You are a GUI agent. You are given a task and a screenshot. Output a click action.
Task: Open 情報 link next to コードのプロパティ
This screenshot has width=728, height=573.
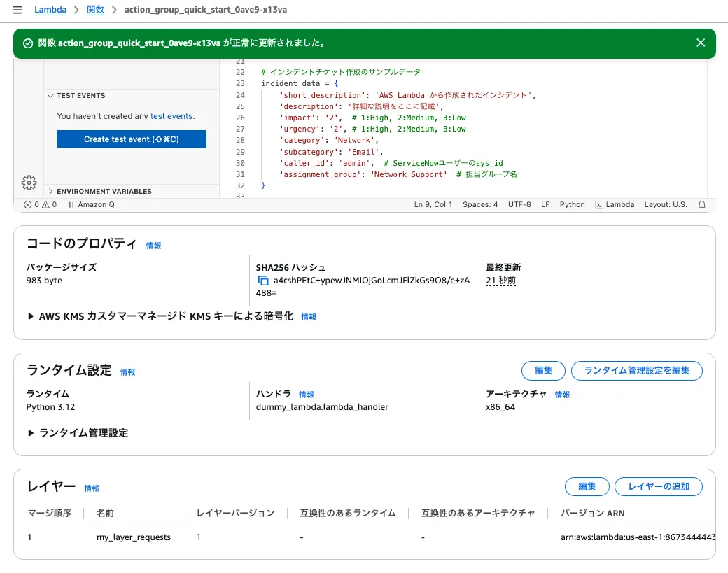point(154,246)
